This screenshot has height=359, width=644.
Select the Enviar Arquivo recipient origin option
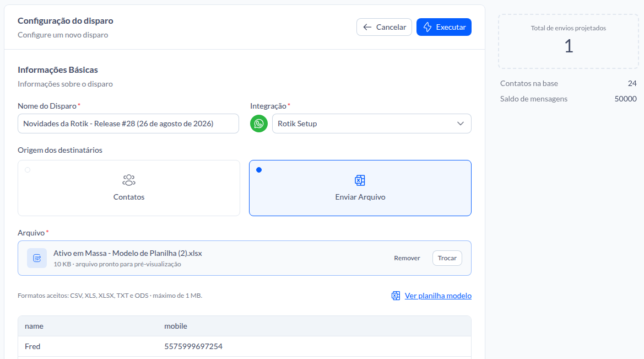point(360,188)
